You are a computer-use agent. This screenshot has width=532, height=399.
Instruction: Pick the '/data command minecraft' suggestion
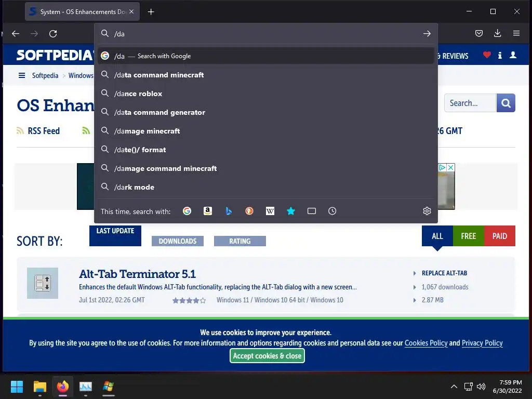[266, 75]
